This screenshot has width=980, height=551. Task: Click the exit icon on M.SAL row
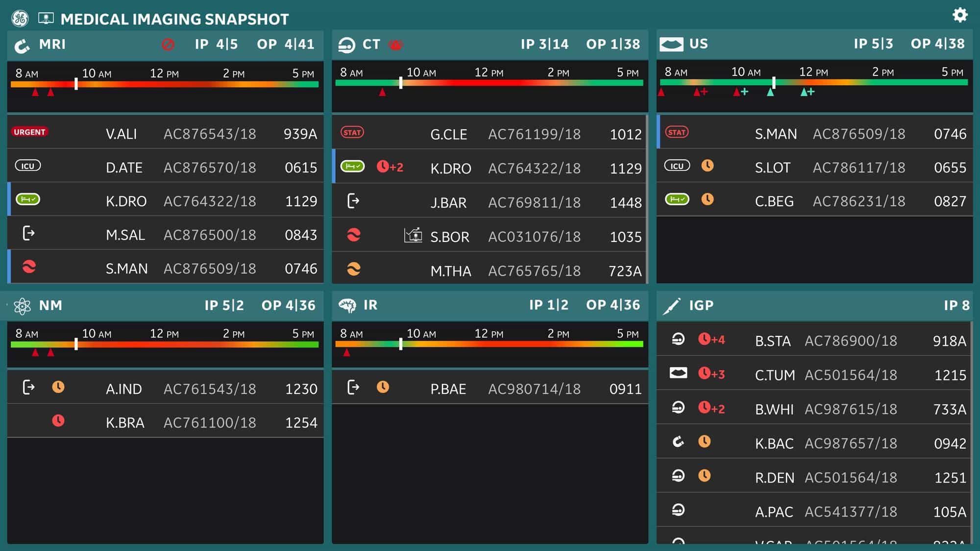(28, 234)
